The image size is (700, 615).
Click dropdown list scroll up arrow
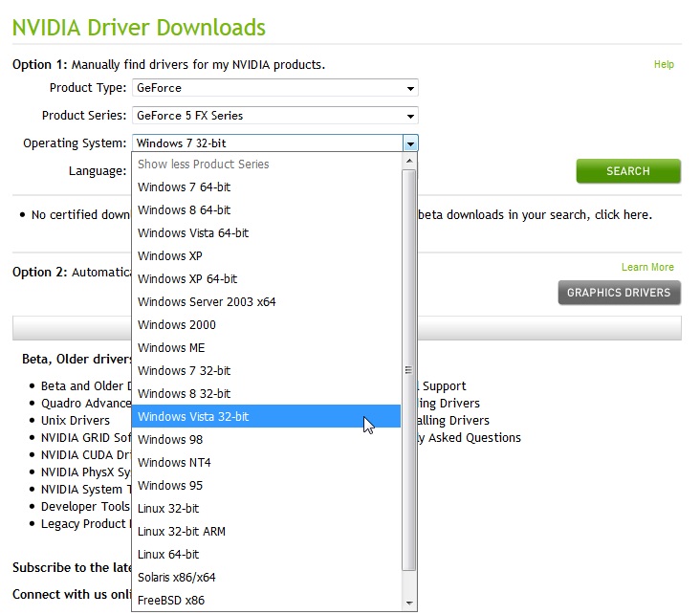[x=409, y=161]
